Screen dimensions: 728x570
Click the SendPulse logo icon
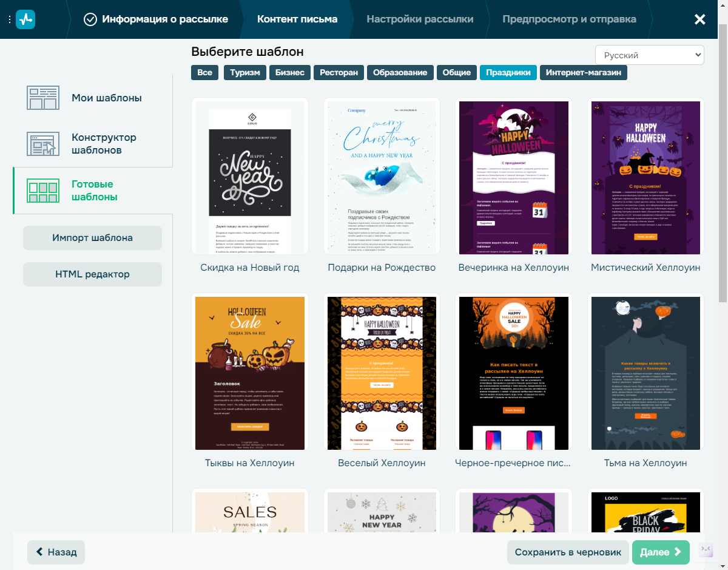point(25,19)
